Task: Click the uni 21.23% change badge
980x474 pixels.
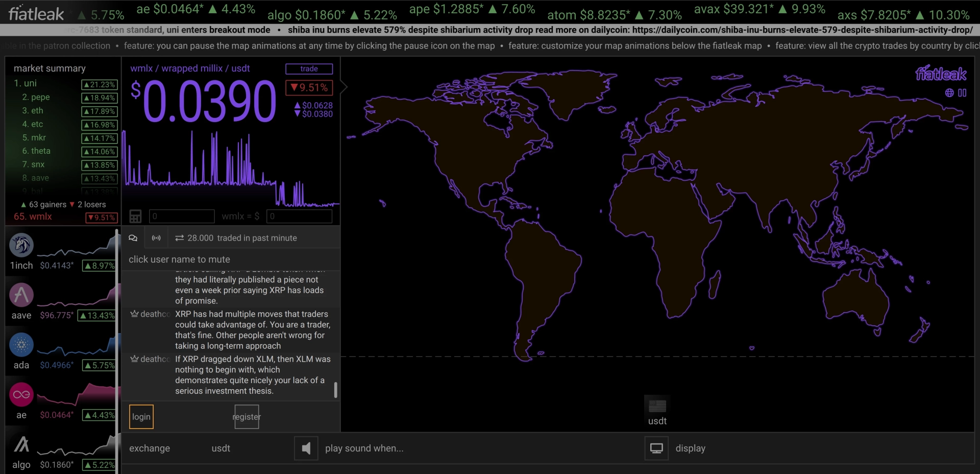Action: click(100, 84)
